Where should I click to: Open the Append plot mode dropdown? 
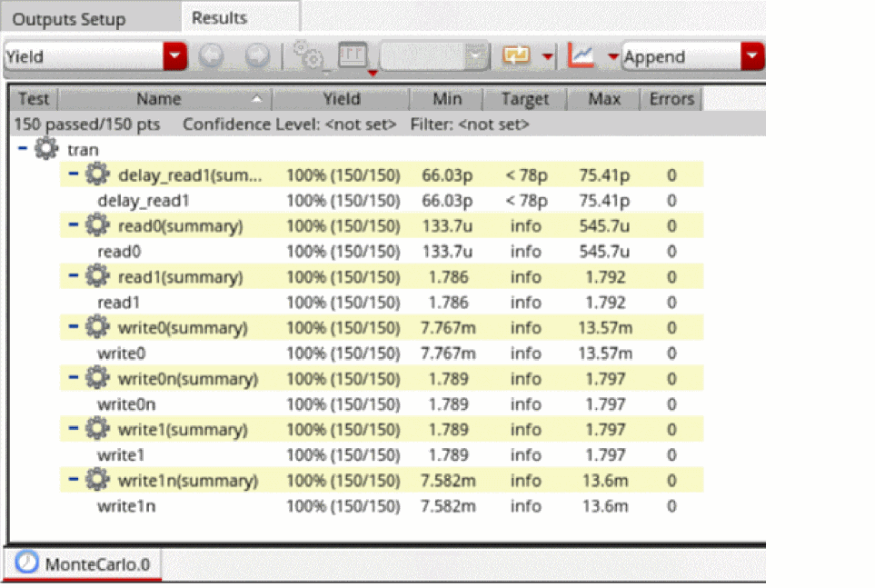click(x=751, y=56)
